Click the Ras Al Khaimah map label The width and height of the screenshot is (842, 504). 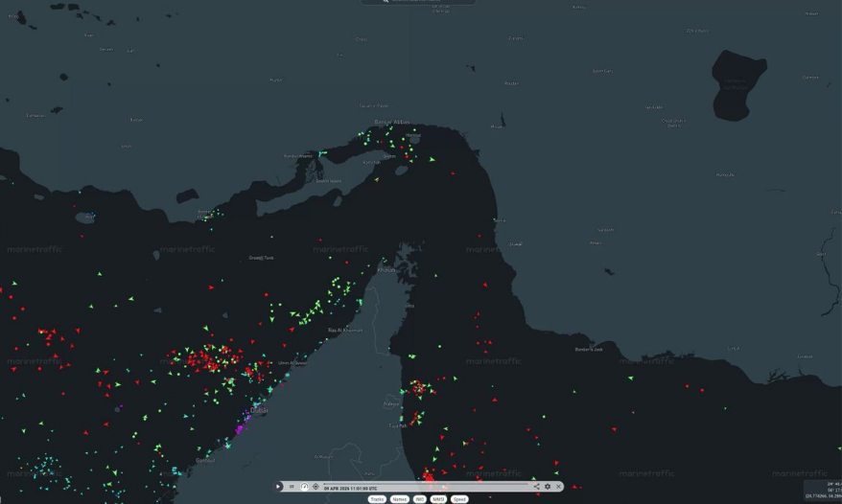click(345, 331)
